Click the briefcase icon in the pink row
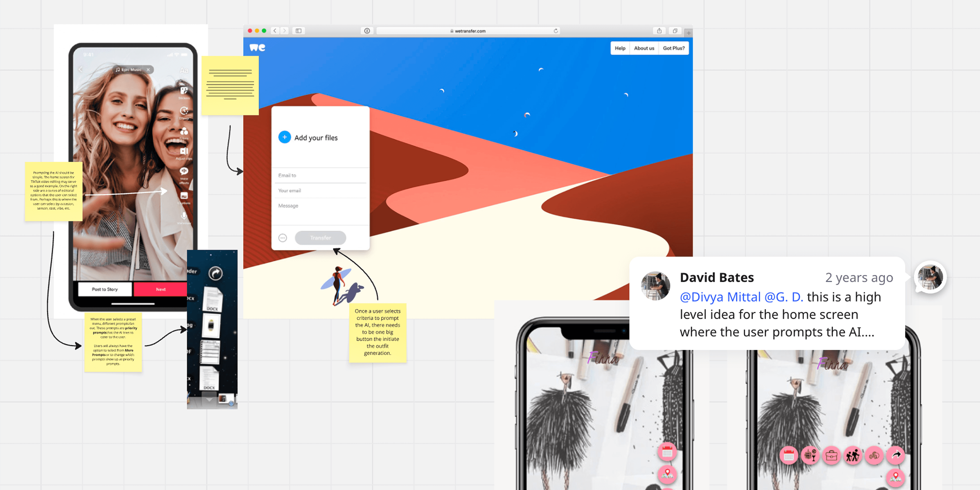The height and width of the screenshot is (490, 980). (831, 455)
